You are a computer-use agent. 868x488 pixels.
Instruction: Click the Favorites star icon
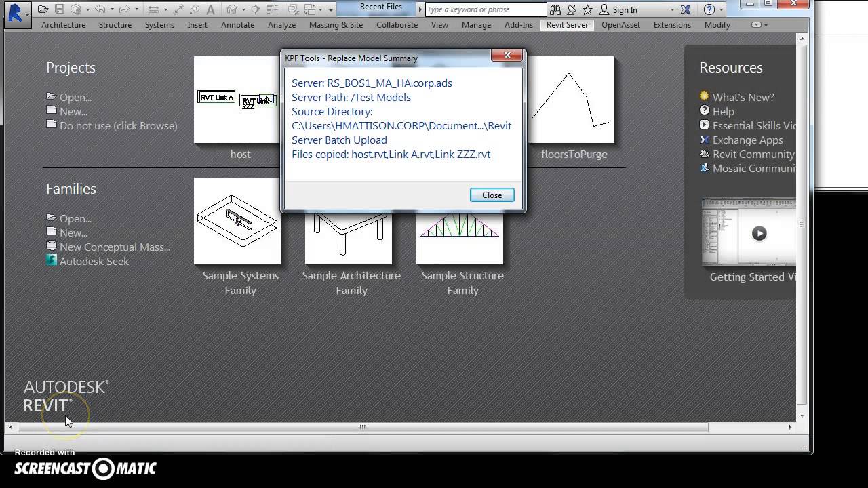[587, 9]
